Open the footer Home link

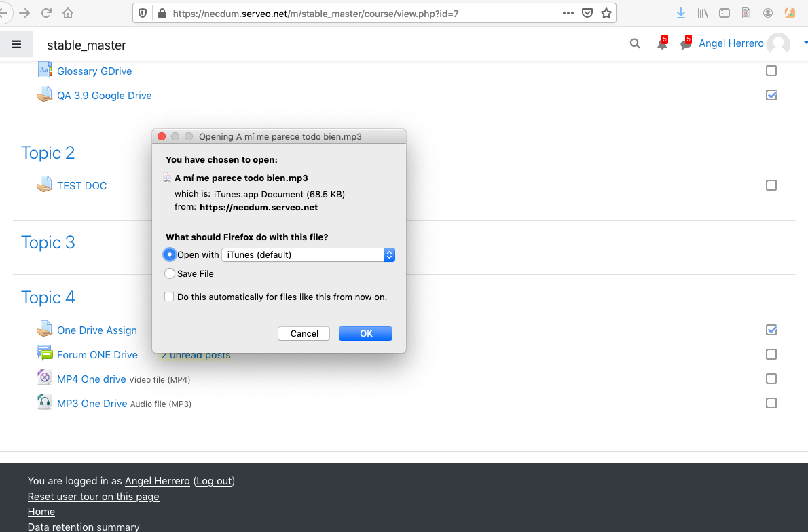pos(41,512)
